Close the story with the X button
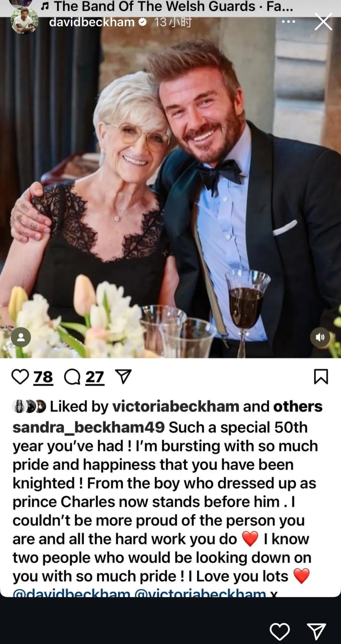The height and width of the screenshot is (644, 341). (x=323, y=22)
